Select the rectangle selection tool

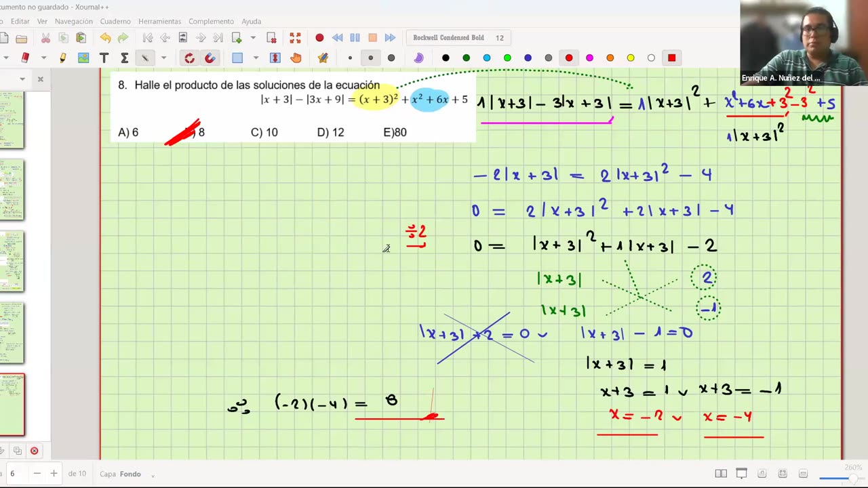[x=237, y=58]
